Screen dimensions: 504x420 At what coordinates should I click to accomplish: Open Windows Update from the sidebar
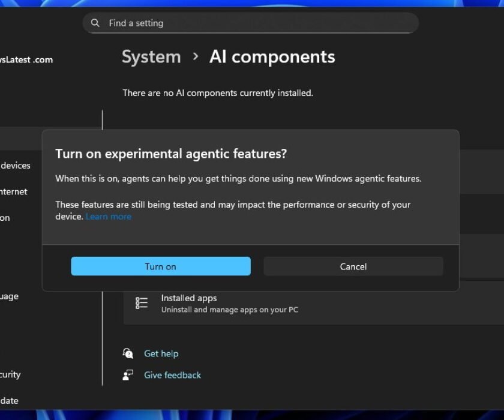(x=9, y=400)
